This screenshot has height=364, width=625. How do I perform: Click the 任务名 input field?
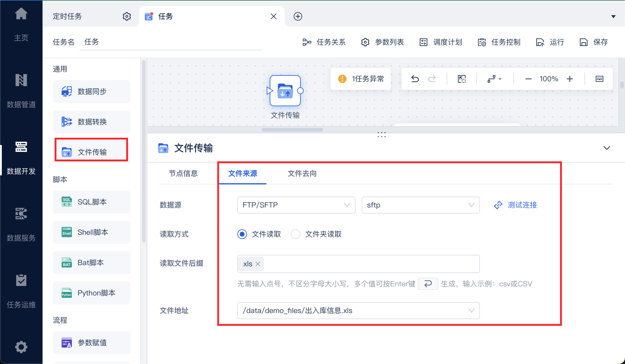point(170,42)
